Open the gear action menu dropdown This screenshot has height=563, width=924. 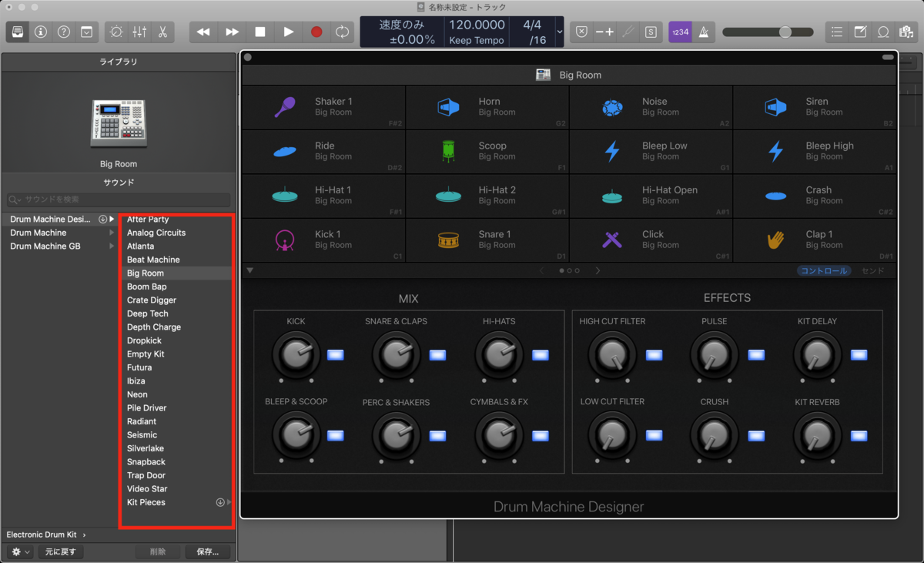coord(20,551)
